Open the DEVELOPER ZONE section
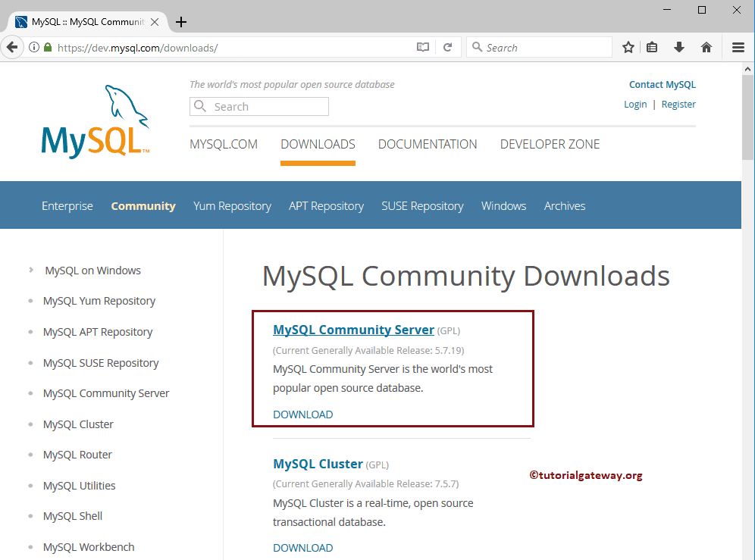 coord(550,144)
